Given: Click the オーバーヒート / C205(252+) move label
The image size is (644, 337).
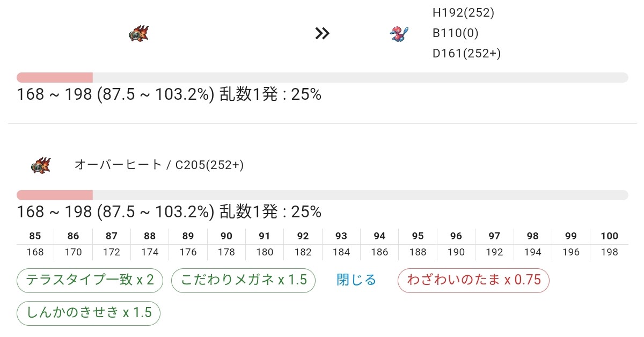Looking at the screenshot, I should point(159,165).
